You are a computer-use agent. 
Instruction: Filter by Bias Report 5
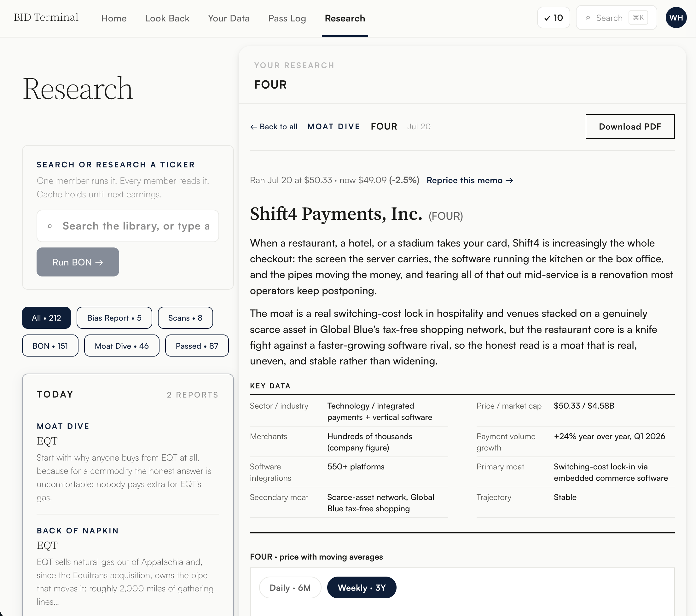[114, 318]
